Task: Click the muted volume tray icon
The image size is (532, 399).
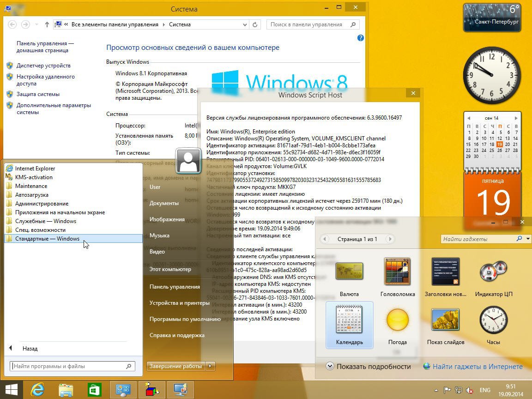Action: tap(470, 390)
